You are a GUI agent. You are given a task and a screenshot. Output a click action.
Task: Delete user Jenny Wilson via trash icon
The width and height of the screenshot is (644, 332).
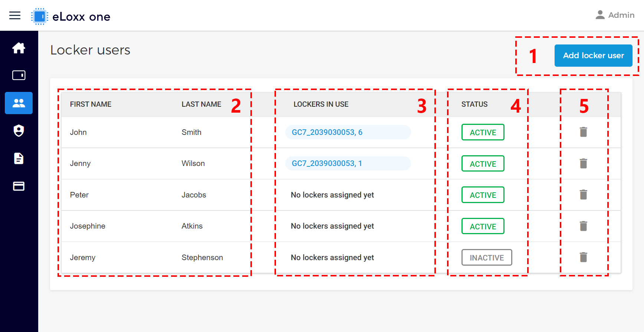pos(584,163)
